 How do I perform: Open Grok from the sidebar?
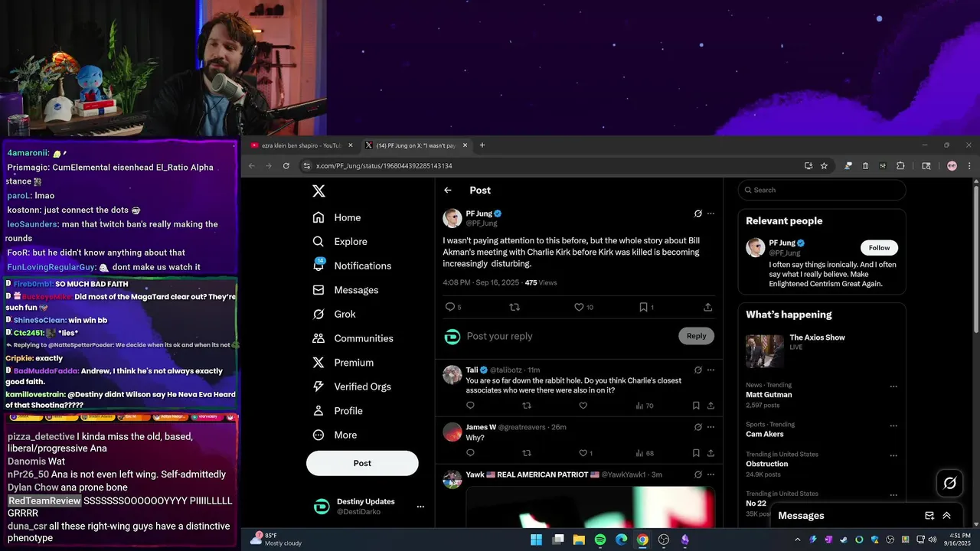tap(334, 314)
